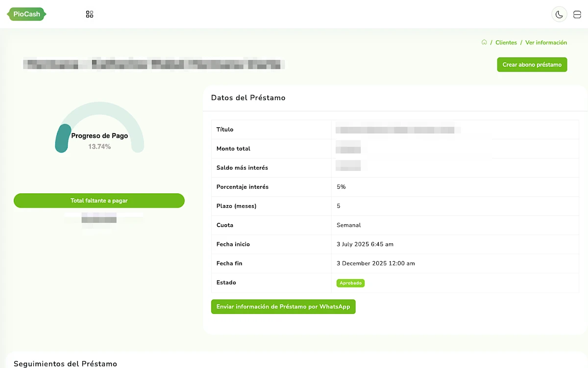The height and width of the screenshot is (368, 588).
Task: Select the Porcentaje interés label
Action: tap(243, 187)
